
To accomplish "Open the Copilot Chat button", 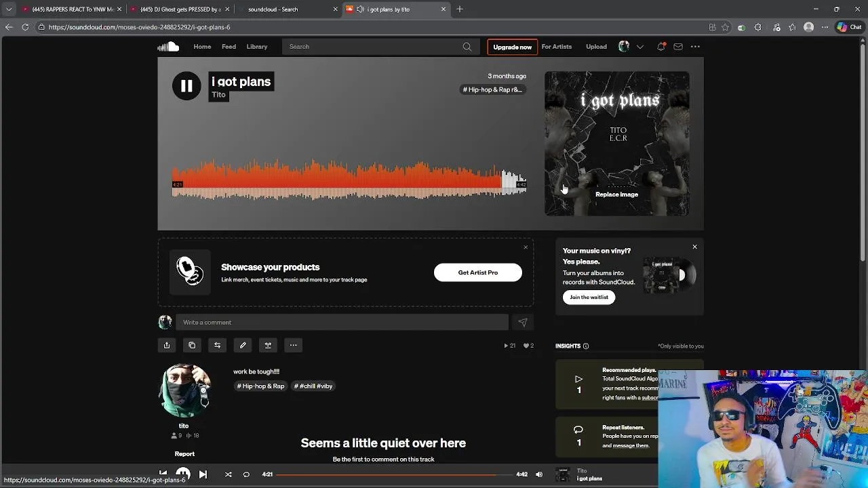I will [849, 27].
